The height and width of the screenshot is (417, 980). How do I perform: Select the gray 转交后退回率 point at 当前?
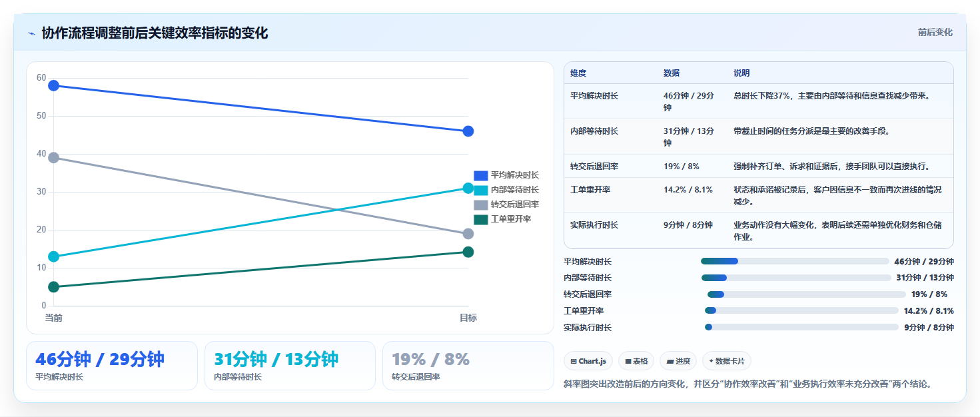click(x=53, y=158)
